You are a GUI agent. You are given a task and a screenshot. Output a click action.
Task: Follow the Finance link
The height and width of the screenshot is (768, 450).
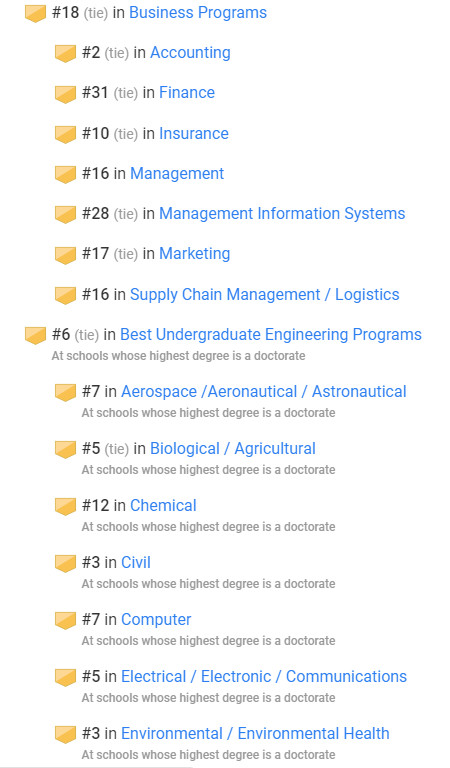tap(187, 93)
